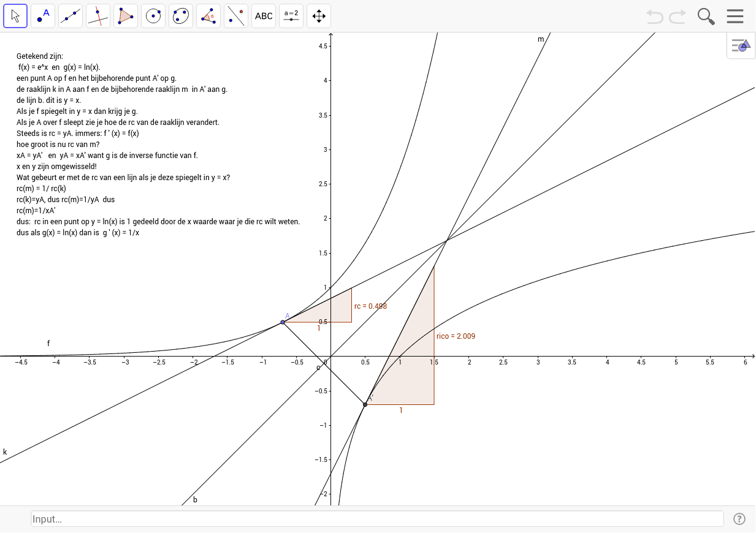Image resolution: width=756 pixels, height=533 pixels.
Task: Click the text 'rc(m)=1/xA''
Action: point(36,210)
